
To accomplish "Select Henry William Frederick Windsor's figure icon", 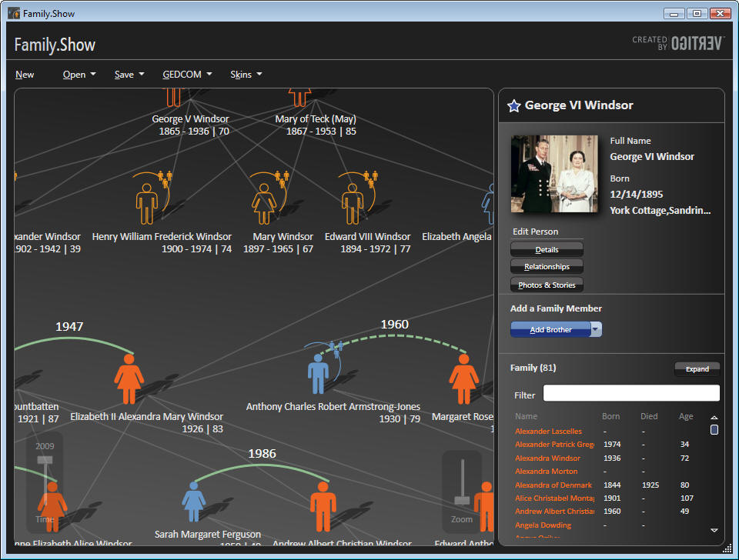I will [x=146, y=204].
